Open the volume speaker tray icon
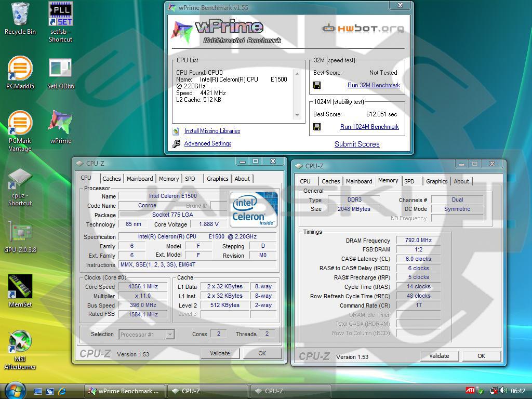Viewport: 532px width, 399px height. pos(504,391)
